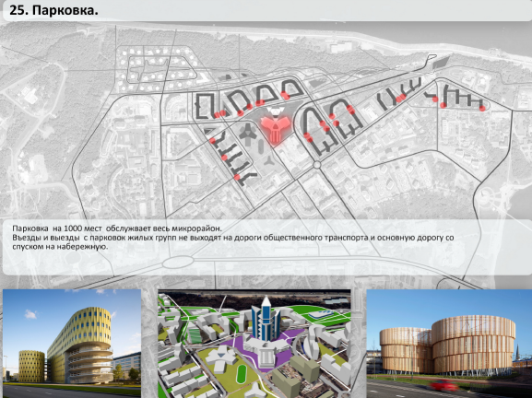The image size is (532, 398).
Task: Click the sentence about 'спуском на набережную'
Action: pyautogui.click(x=60, y=247)
